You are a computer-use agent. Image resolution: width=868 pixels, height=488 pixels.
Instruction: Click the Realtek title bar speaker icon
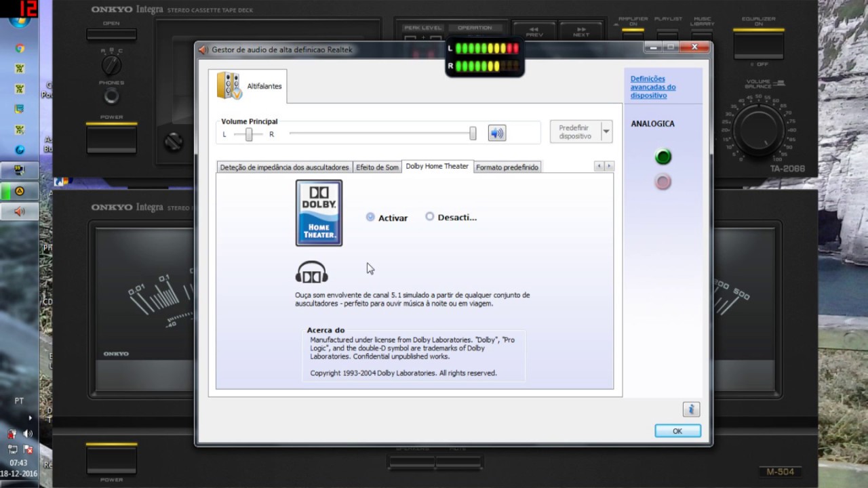click(203, 49)
